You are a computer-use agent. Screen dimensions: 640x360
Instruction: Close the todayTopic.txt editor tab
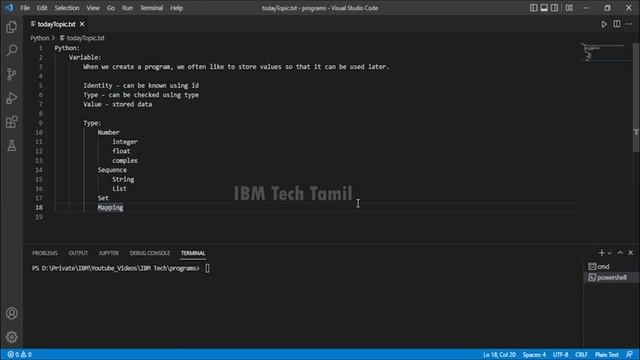(82, 24)
